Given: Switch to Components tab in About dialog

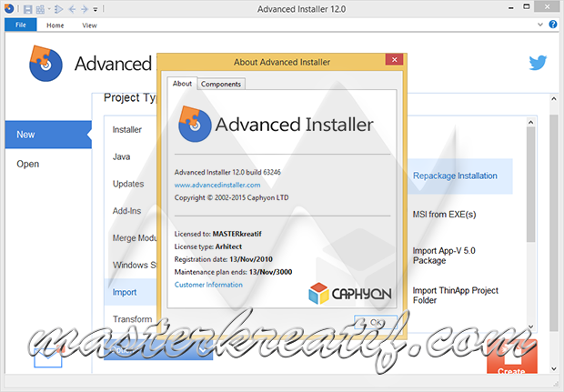Looking at the screenshot, I should pyautogui.click(x=221, y=84).
